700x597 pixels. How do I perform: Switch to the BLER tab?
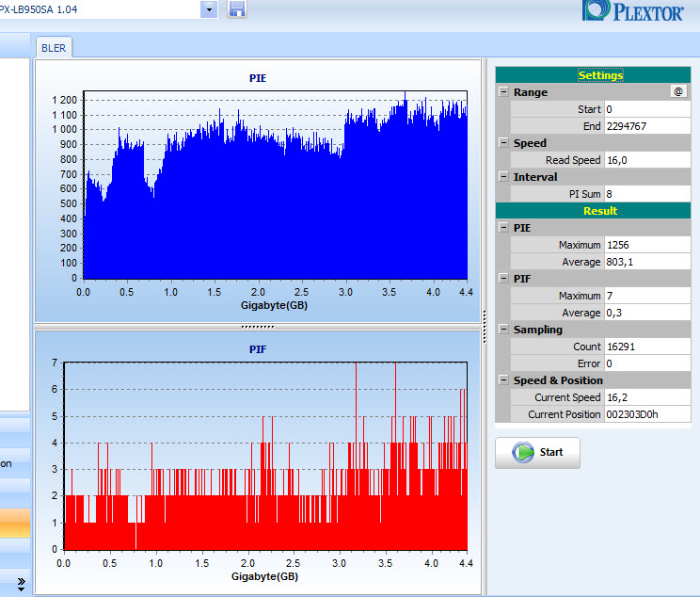click(x=54, y=48)
